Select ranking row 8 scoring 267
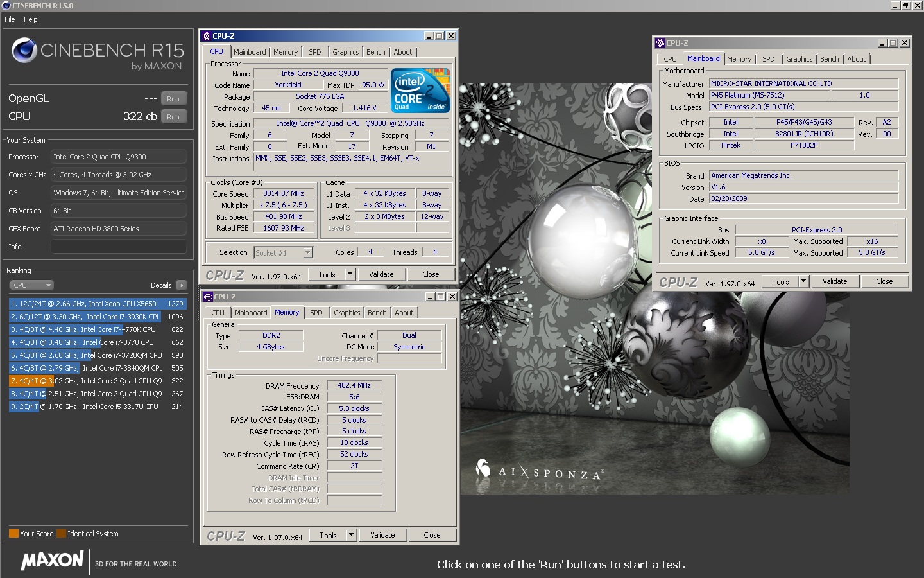Viewport: 924px width, 578px height. click(98, 394)
